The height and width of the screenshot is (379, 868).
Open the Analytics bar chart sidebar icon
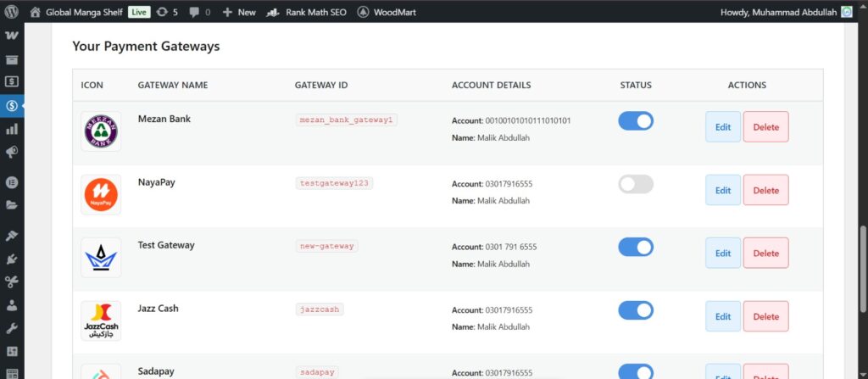(x=12, y=129)
